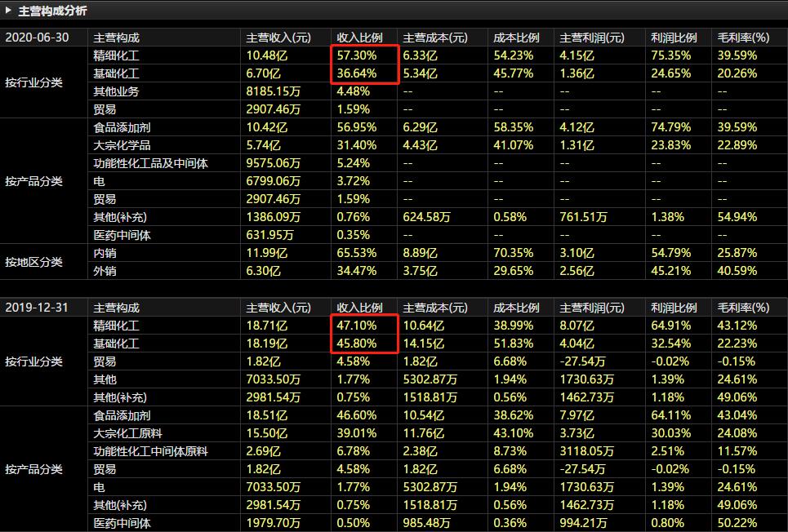Click the 功能性化工品及中间体 row label
788x532 pixels.
point(150,163)
